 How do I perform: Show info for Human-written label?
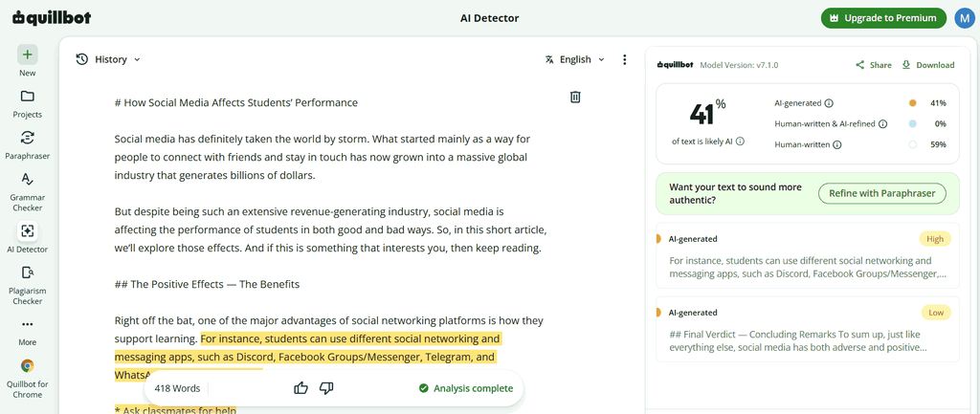tap(837, 144)
